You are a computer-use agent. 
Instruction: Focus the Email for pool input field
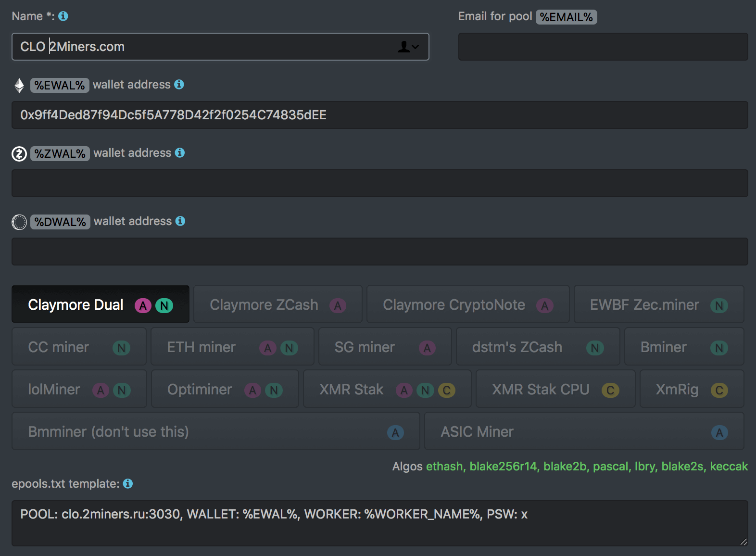[603, 47]
